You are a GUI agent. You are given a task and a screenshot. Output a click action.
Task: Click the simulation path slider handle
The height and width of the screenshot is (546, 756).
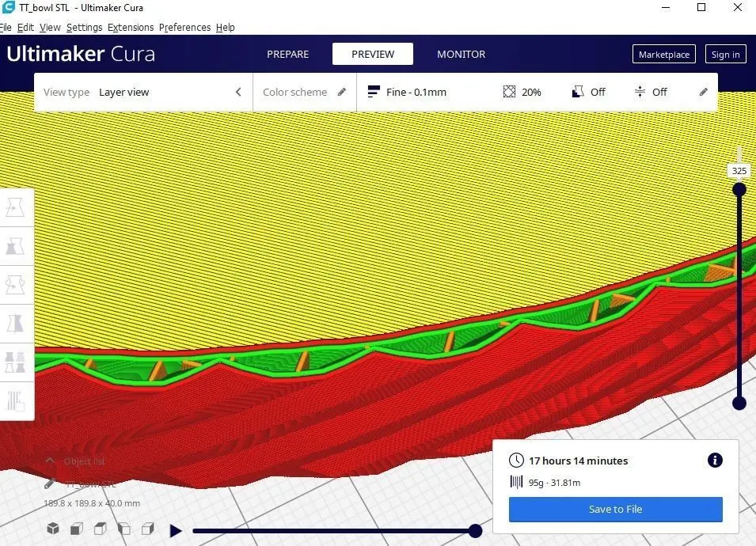click(476, 531)
